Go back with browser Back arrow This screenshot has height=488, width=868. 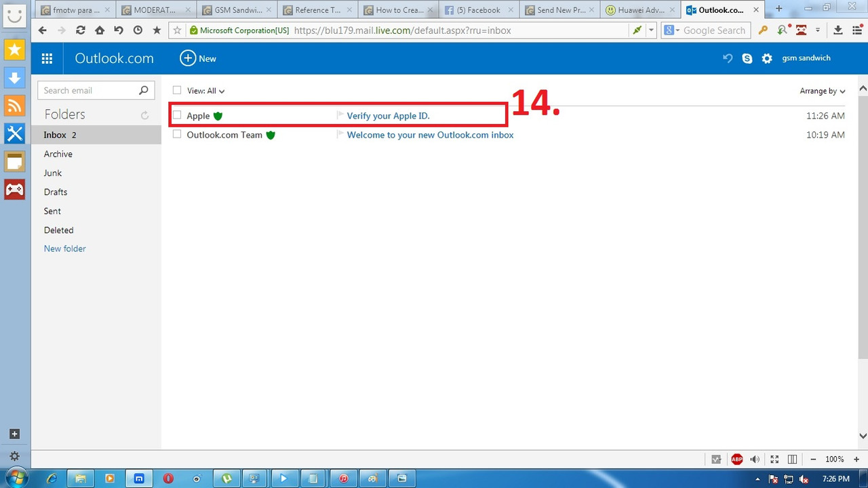point(42,30)
